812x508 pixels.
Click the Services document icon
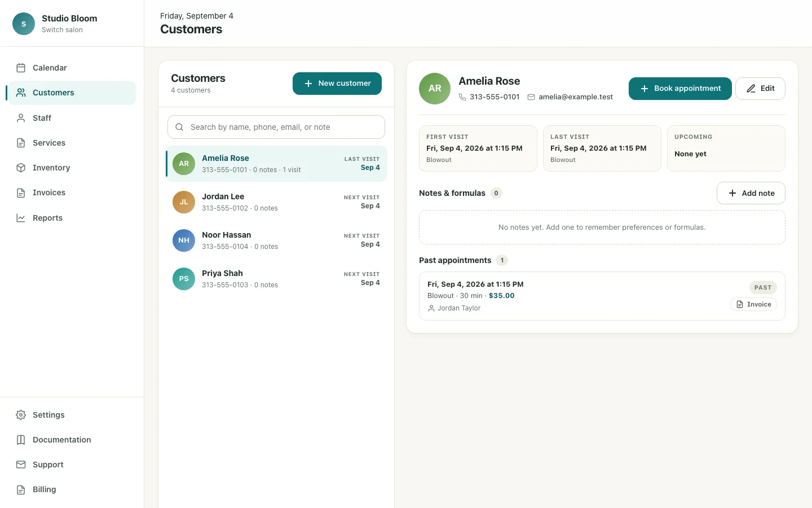21,143
